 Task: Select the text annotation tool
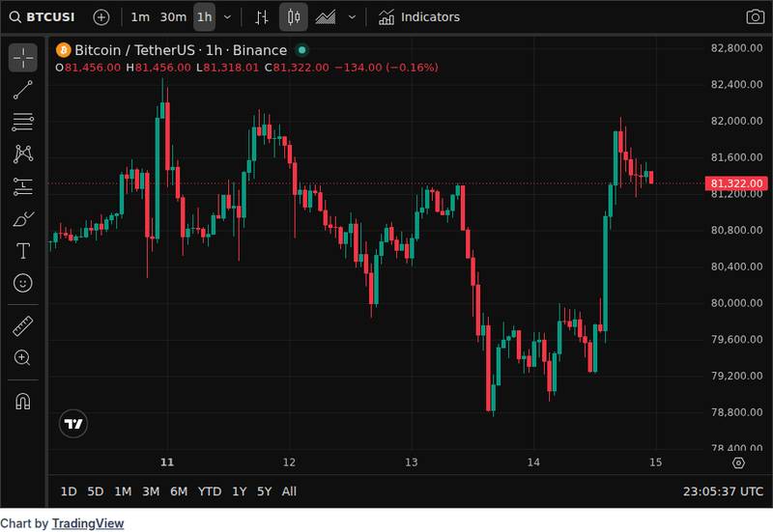[22, 251]
